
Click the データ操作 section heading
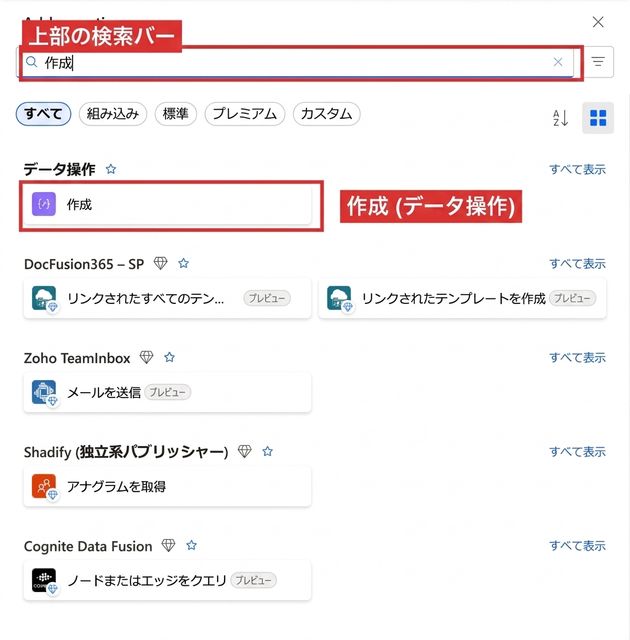tap(60, 169)
